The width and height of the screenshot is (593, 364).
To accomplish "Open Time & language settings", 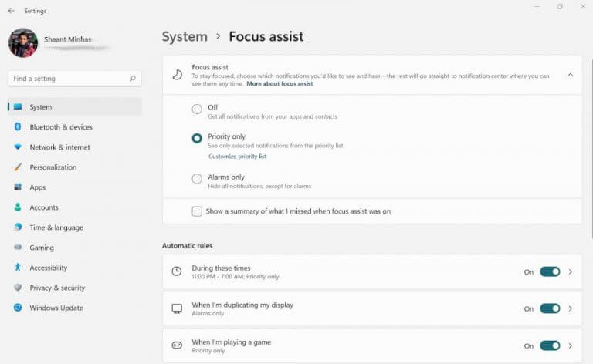I will click(75, 228).
